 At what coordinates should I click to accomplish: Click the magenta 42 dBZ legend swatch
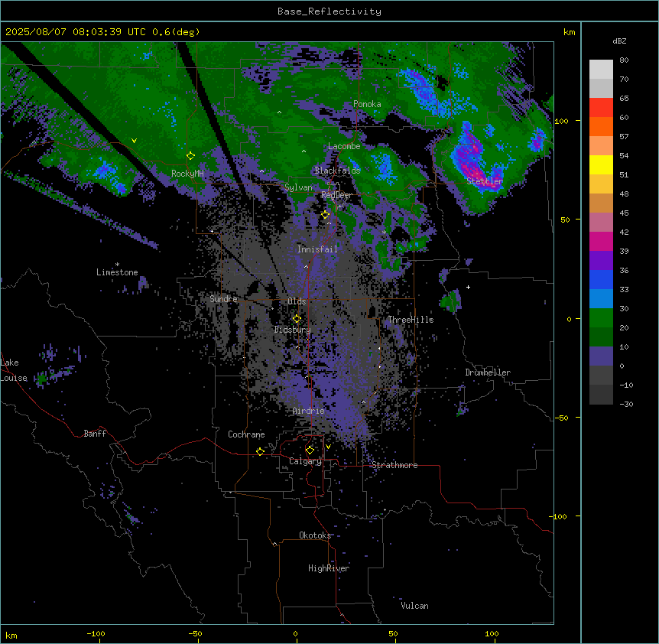(601, 241)
